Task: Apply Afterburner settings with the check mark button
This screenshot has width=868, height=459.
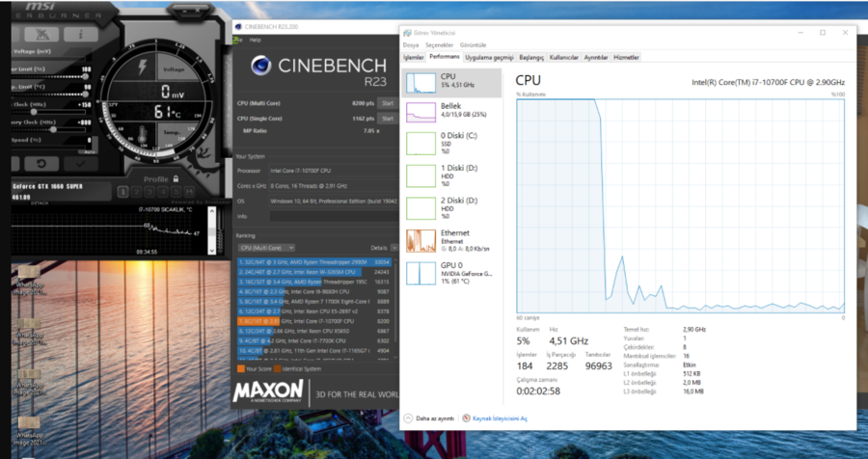Action: point(81,164)
